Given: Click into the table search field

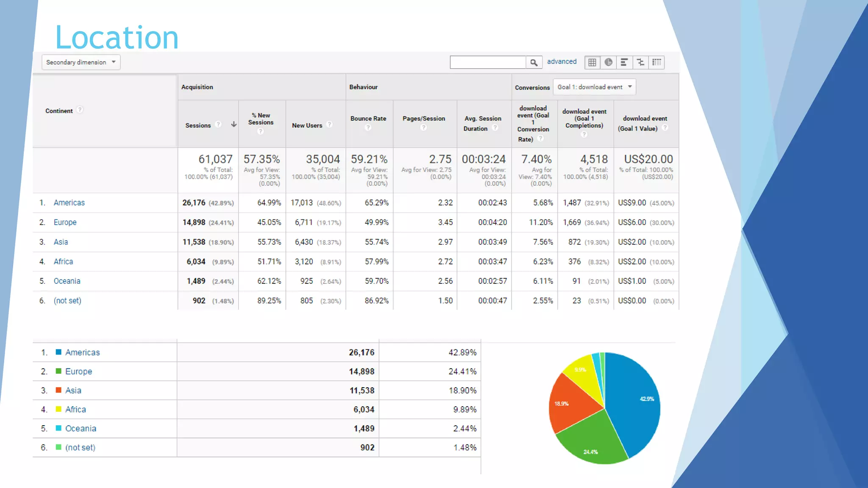Looking at the screenshot, I should (x=488, y=62).
